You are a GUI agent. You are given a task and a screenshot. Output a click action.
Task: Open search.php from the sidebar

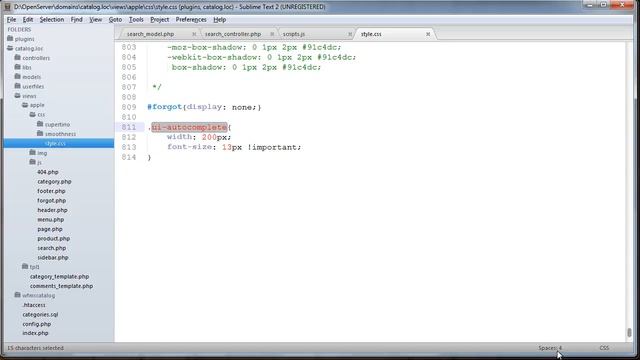(51, 248)
